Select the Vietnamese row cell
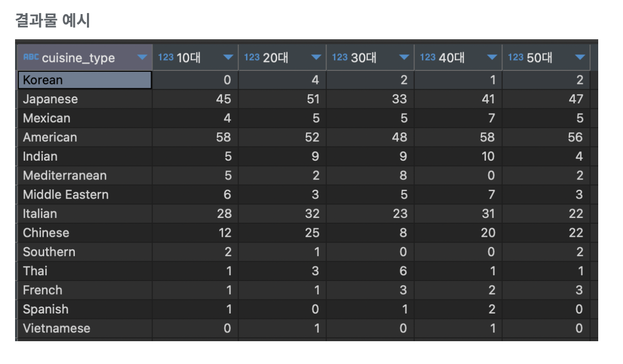This screenshot has width=623, height=364. coord(85,328)
